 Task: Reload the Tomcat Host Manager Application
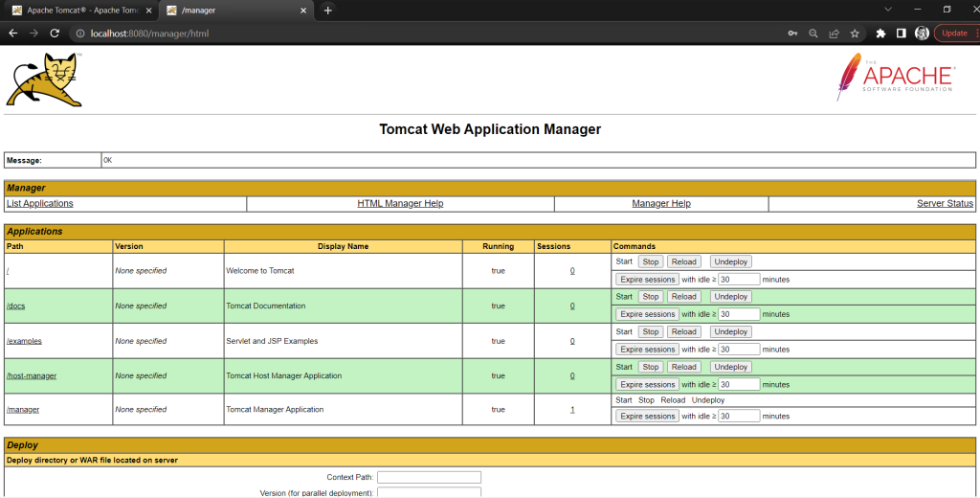[x=683, y=367]
